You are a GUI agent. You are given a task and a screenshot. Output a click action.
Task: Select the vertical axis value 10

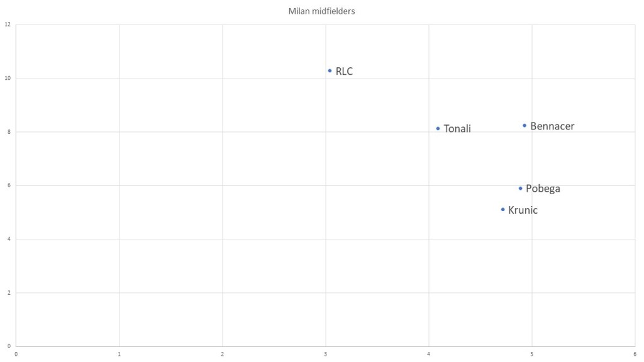click(8, 79)
